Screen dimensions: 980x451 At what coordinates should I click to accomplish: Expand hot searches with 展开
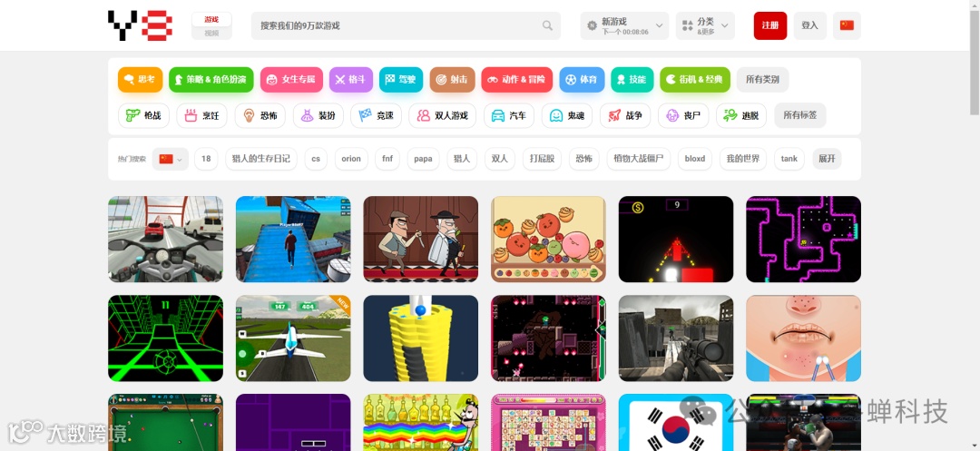[827, 160]
